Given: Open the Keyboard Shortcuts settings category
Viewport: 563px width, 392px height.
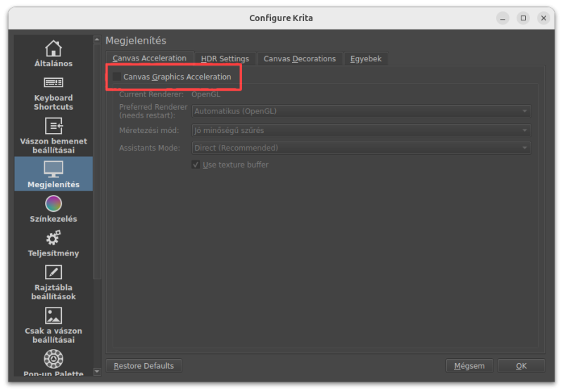Looking at the screenshot, I should tap(53, 94).
